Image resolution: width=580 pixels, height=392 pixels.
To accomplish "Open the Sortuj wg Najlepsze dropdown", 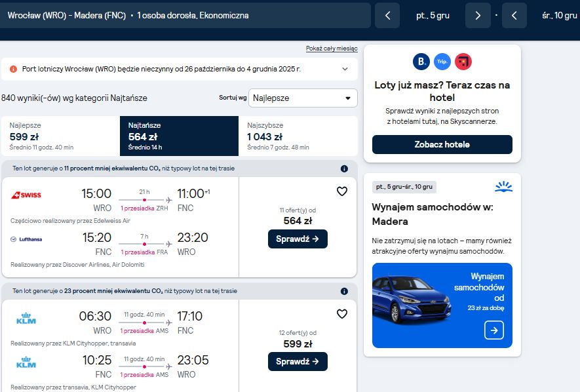I will [303, 98].
